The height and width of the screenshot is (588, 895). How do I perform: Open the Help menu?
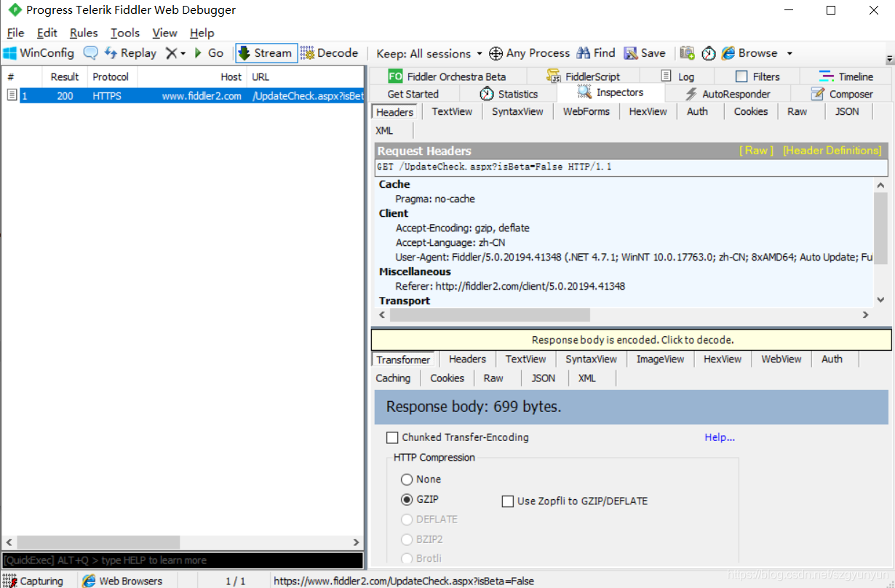[202, 33]
